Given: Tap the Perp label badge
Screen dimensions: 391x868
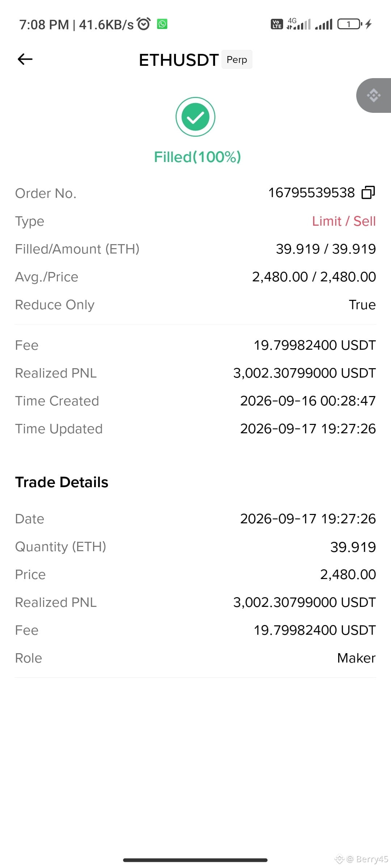Looking at the screenshot, I should click(237, 59).
